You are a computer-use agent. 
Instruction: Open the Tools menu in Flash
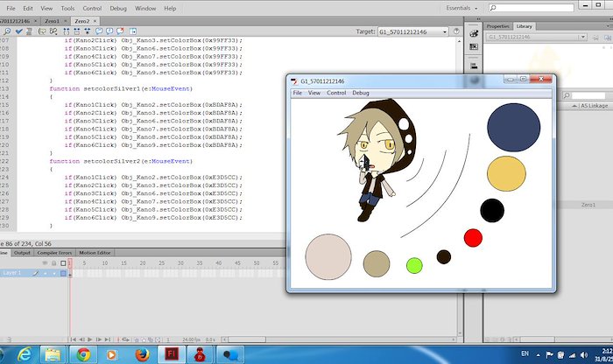(67, 8)
